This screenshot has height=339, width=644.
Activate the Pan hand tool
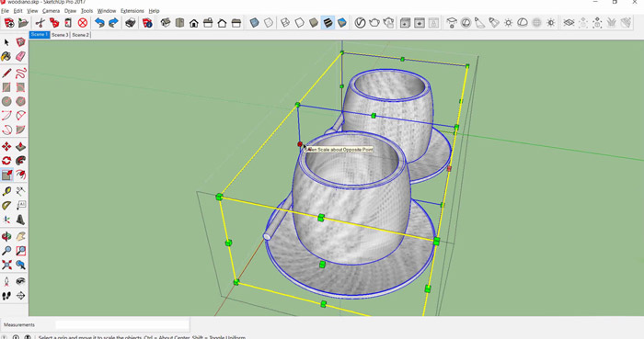(20, 236)
